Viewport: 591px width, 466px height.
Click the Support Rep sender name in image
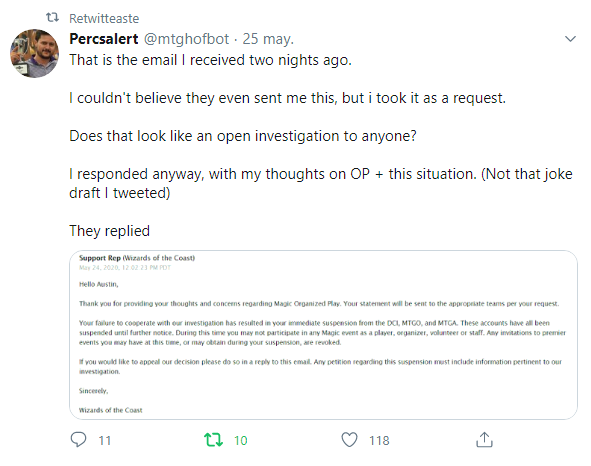click(100, 258)
